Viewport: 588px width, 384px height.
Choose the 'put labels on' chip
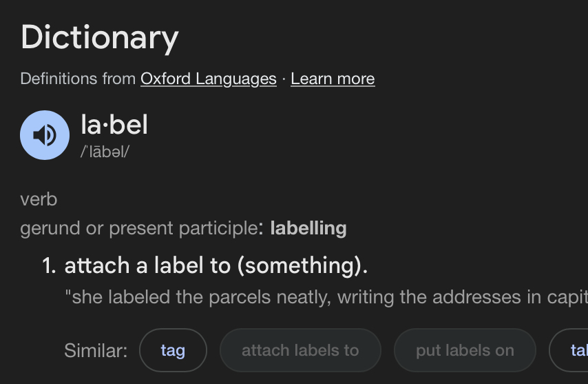[x=465, y=350]
